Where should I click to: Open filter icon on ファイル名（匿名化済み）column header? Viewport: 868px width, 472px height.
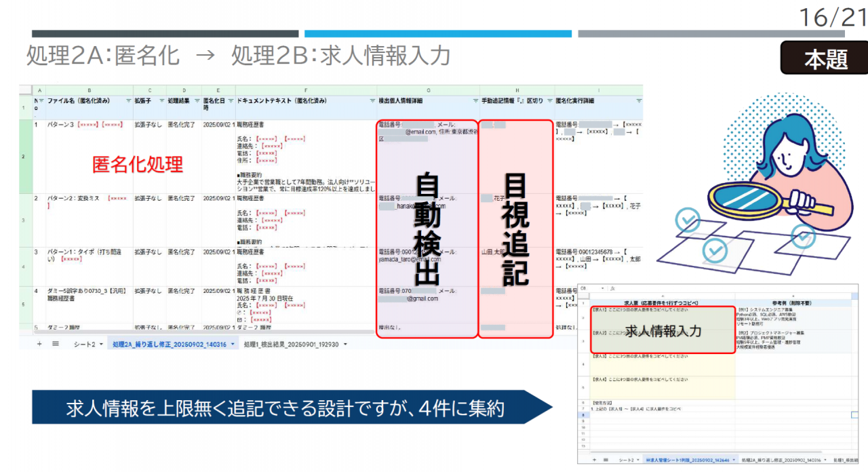pos(129,100)
